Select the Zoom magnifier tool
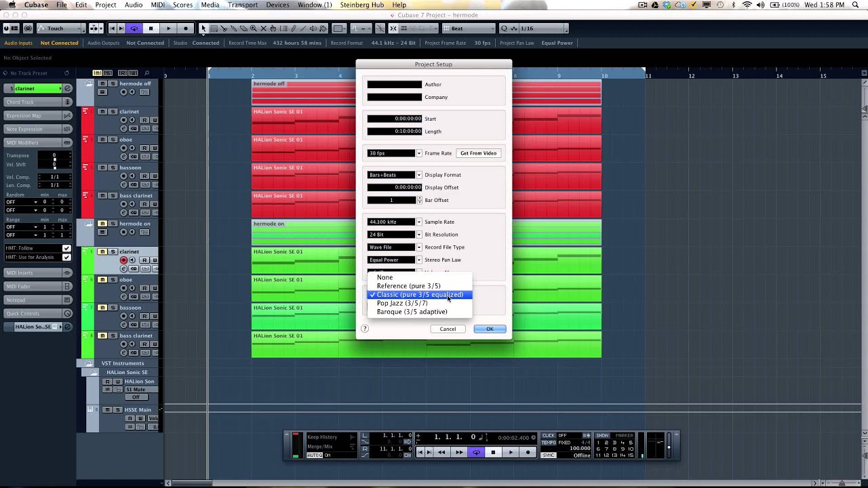This screenshot has height=488, width=868. (253, 28)
